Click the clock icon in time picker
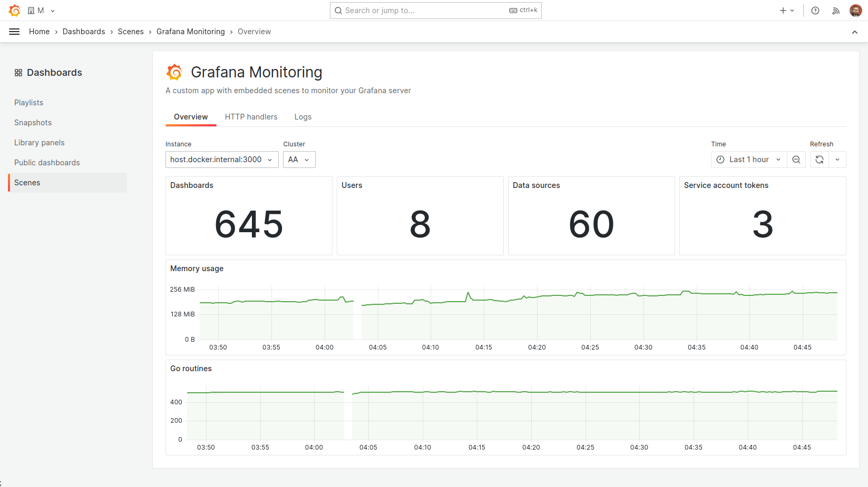Image resolution: width=868 pixels, height=487 pixels. pos(720,159)
